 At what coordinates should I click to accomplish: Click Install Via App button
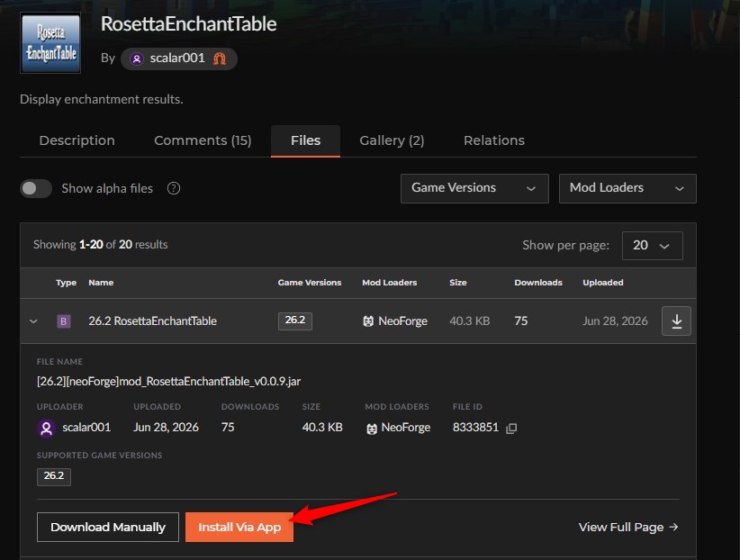[239, 527]
